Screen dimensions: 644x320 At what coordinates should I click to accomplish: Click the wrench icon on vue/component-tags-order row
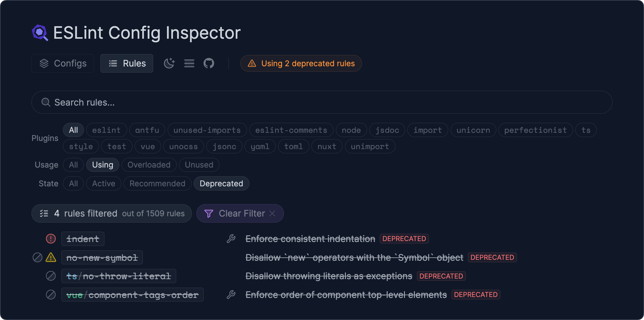point(232,295)
